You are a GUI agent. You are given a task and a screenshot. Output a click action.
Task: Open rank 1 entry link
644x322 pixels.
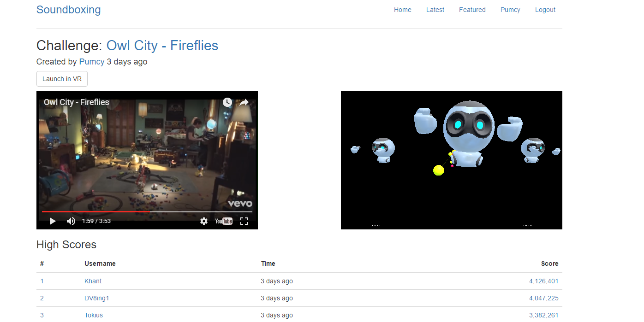[x=42, y=281]
